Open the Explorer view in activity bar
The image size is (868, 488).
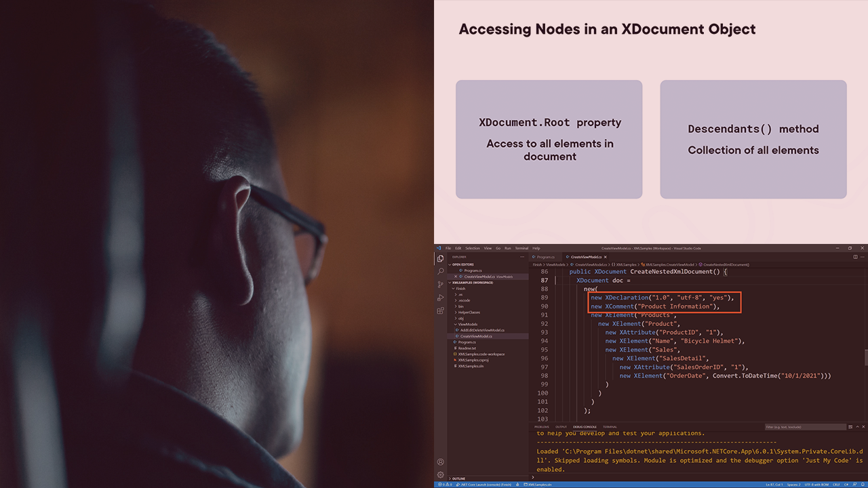click(440, 258)
